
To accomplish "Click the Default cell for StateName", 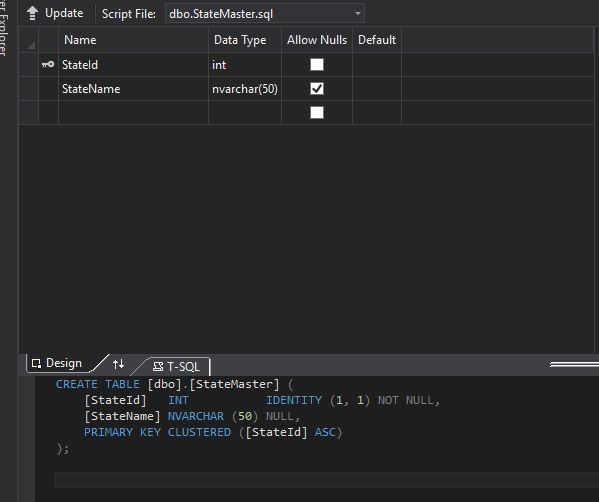I will 377,89.
